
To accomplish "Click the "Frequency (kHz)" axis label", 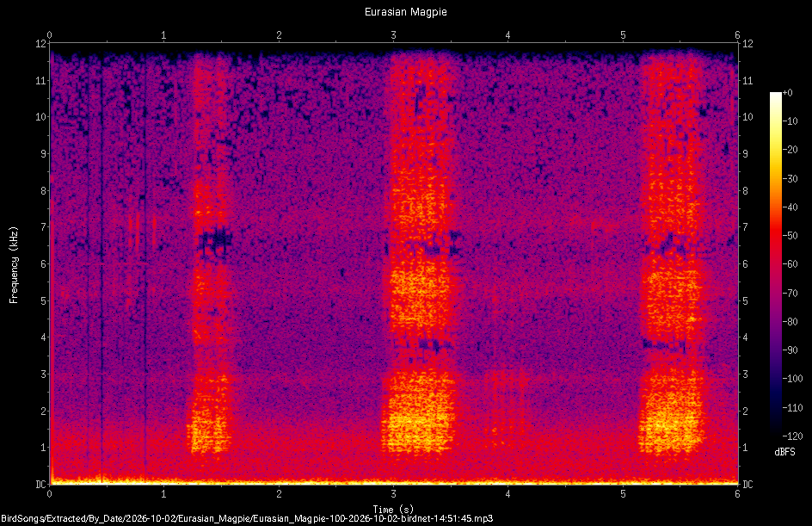I will pos(14,265).
